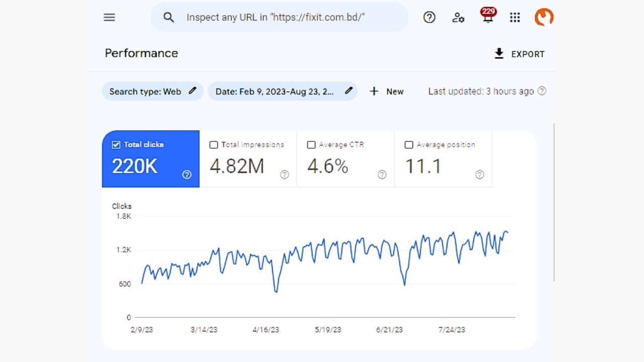Open help icon next to Last updated
The width and height of the screenshot is (644, 362).
tap(542, 91)
